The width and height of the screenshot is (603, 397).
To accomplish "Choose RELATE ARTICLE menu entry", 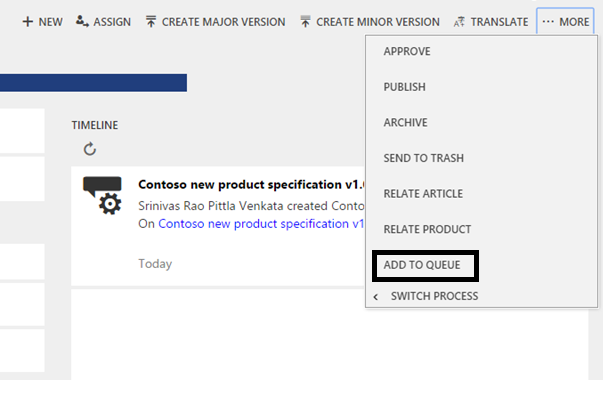I will point(423,193).
